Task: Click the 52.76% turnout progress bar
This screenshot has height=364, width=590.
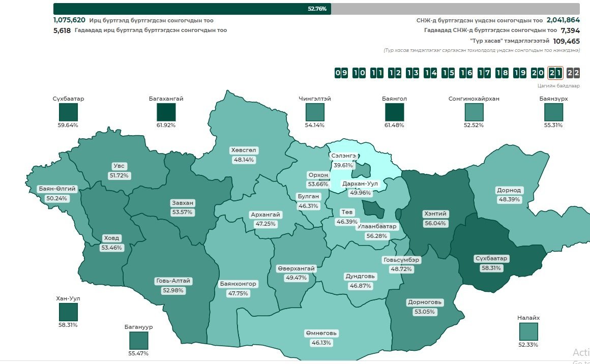Action: coord(192,9)
